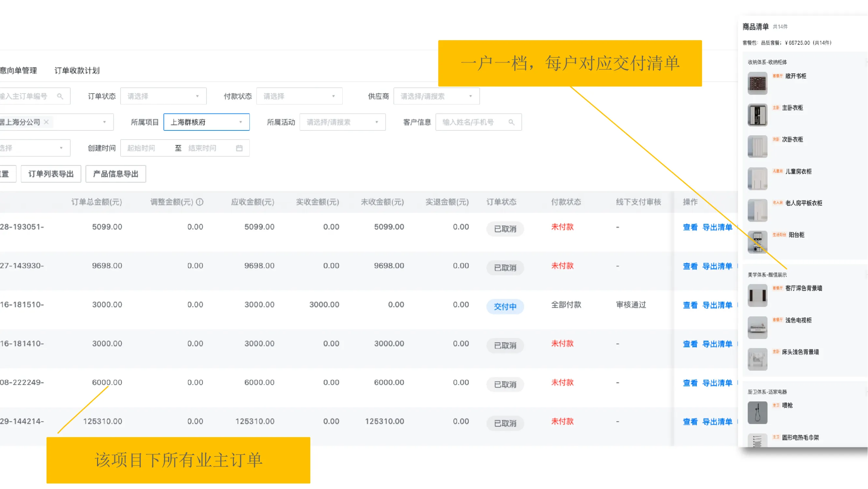Open 所属项目 dropdown showing 上海群核府
The image size is (868, 489).
[x=206, y=122]
